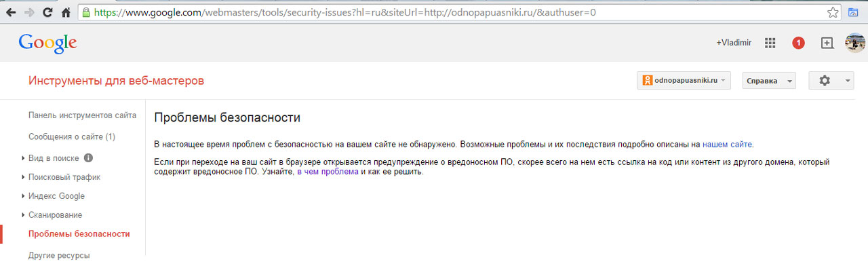Click the share plus-box icon
Viewport: 868px width, 279px height.
[x=827, y=43]
